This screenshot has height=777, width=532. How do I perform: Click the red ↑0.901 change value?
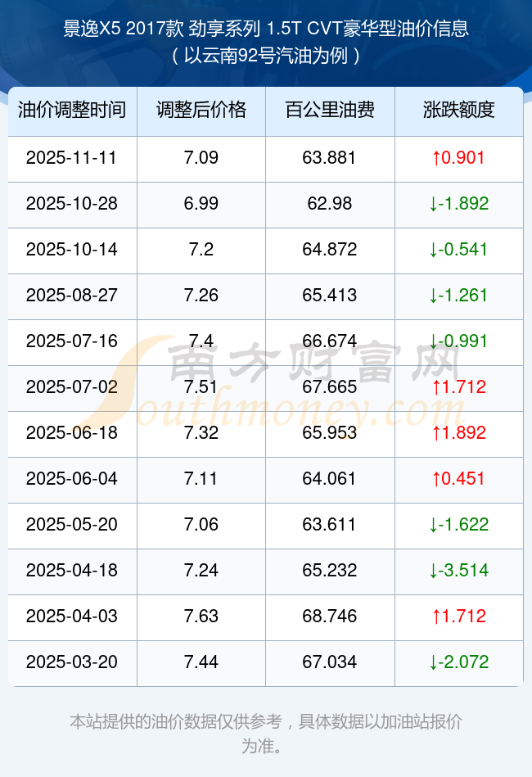[x=459, y=157]
